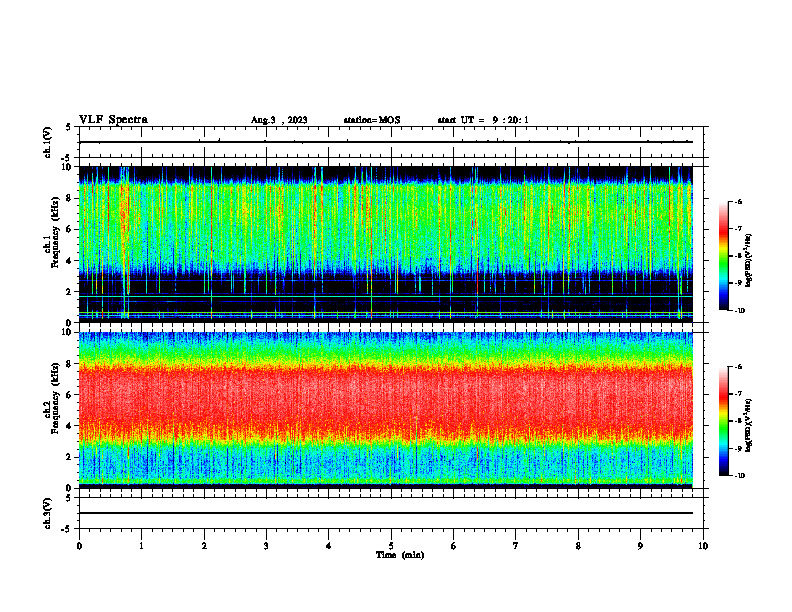Click the ch.2 spectrogram color scale bar
This screenshot has height=612, width=792.
tap(723, 421)
